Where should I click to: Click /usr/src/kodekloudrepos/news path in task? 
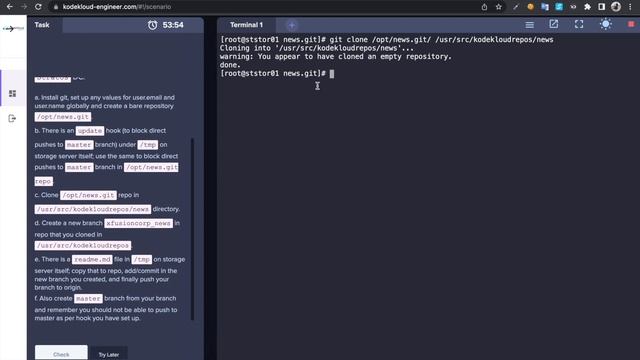tap(93, 209)
